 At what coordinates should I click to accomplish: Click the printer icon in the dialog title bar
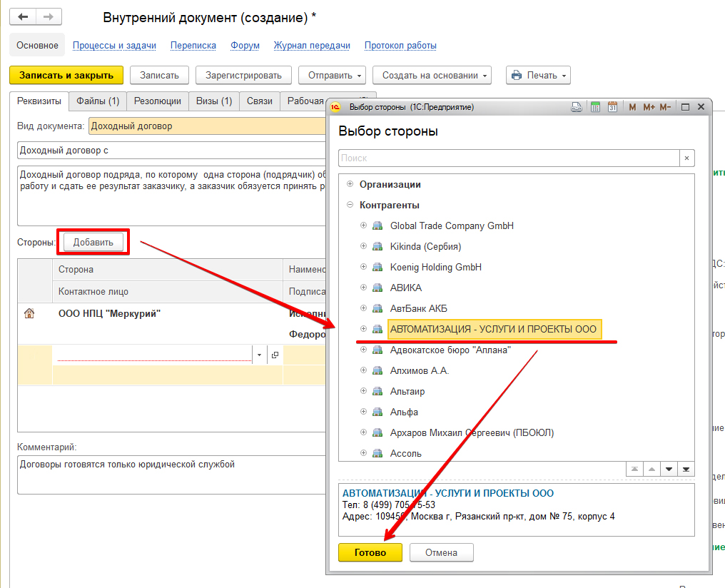click(578, 107)
